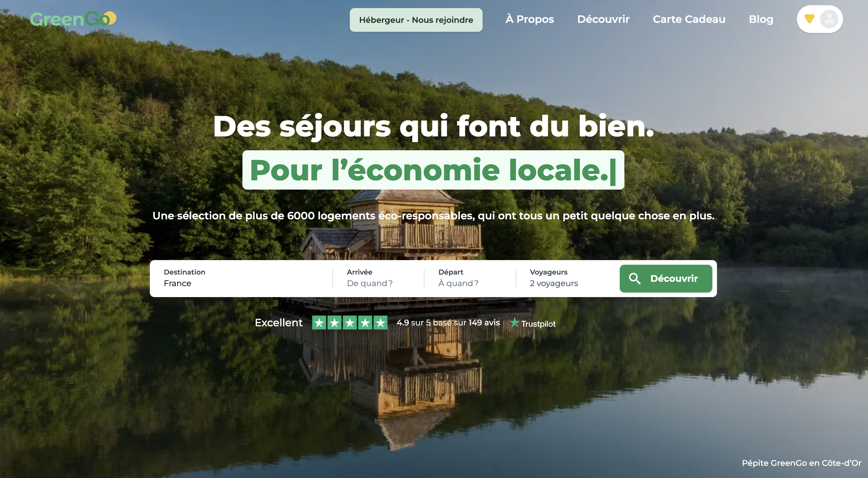This screenshot has width=868, height=478.
Task: Open the Découvrir navigation menu item
Action: pos(603,19)
